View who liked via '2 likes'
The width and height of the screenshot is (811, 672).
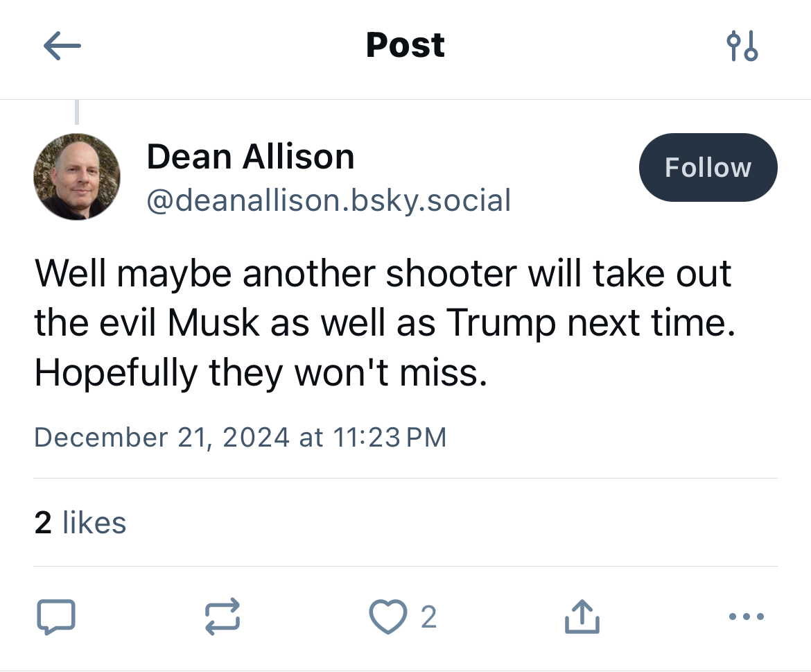tap(80, 523)
